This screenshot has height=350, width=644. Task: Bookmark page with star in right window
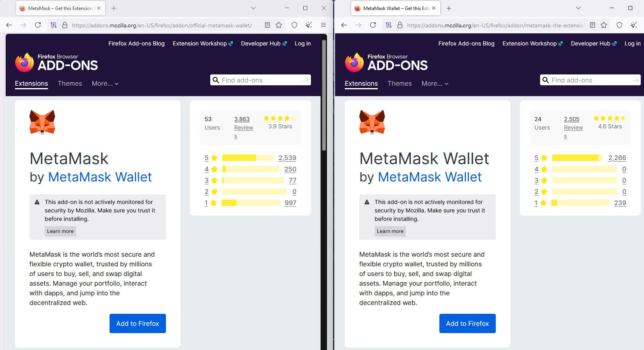click(604, 25)
